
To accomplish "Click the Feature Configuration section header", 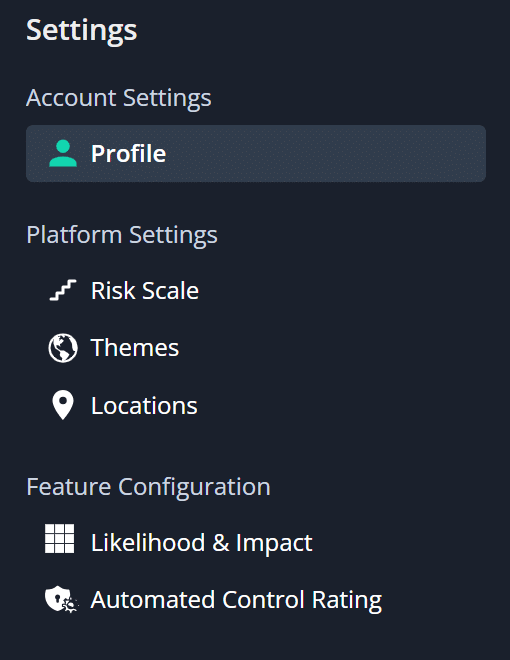I will pyautogui.click(x=148, y=487).
